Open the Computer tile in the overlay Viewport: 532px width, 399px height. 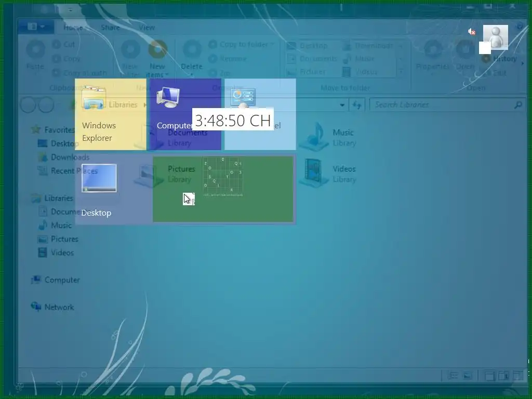[185, 114]
